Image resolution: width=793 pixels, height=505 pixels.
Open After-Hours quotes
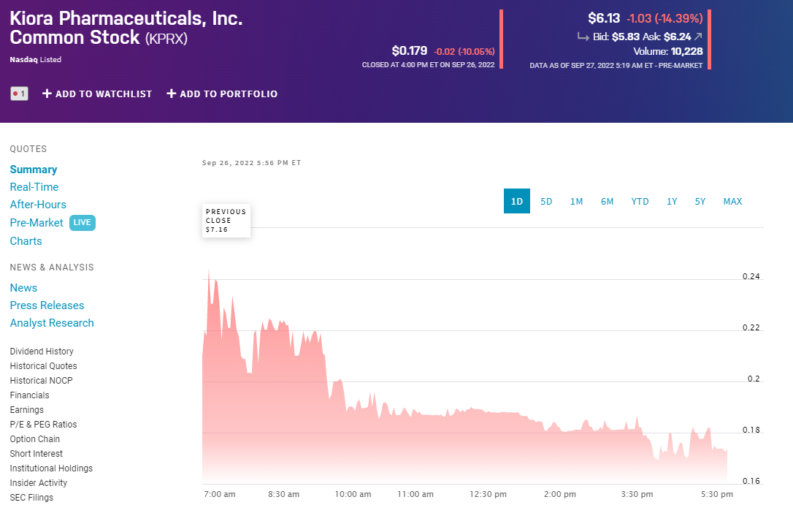coord(38,205)
